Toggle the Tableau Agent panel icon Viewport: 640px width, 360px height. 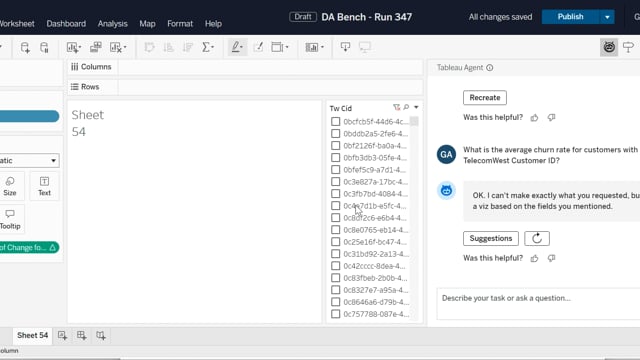coord(609,47)
